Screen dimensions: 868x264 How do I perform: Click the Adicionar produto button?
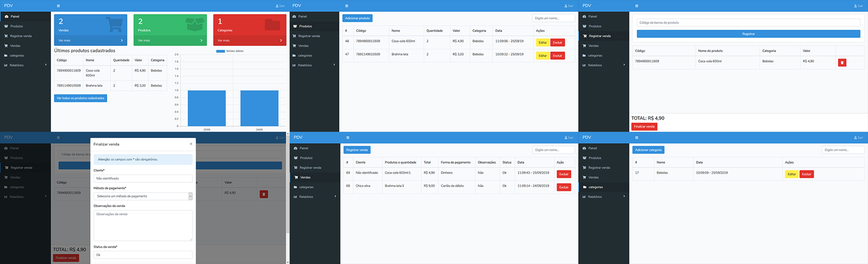(357, 18)
